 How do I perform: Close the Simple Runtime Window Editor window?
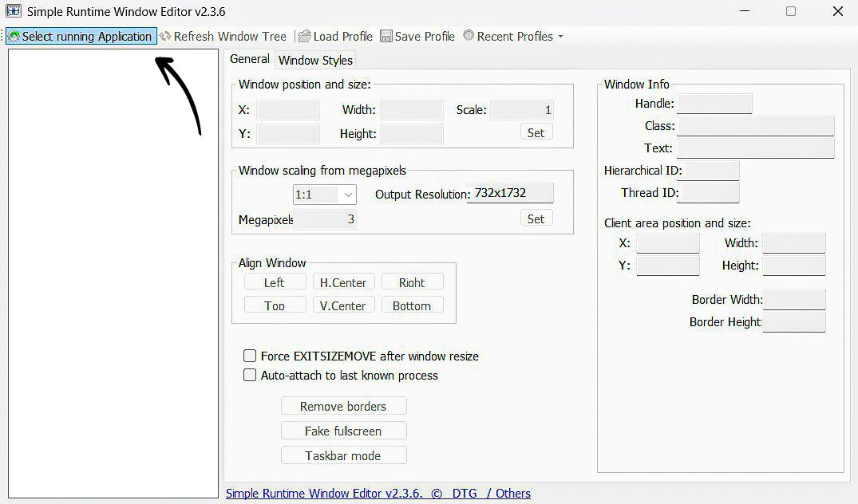pyautogui.click(x=838, y=11)
